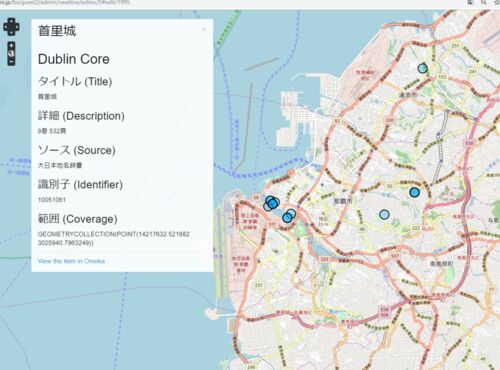The width and height of the screenshot is (500, 370).
Task: Click the identifier value 10051061
Action: (x=52, y=200)
